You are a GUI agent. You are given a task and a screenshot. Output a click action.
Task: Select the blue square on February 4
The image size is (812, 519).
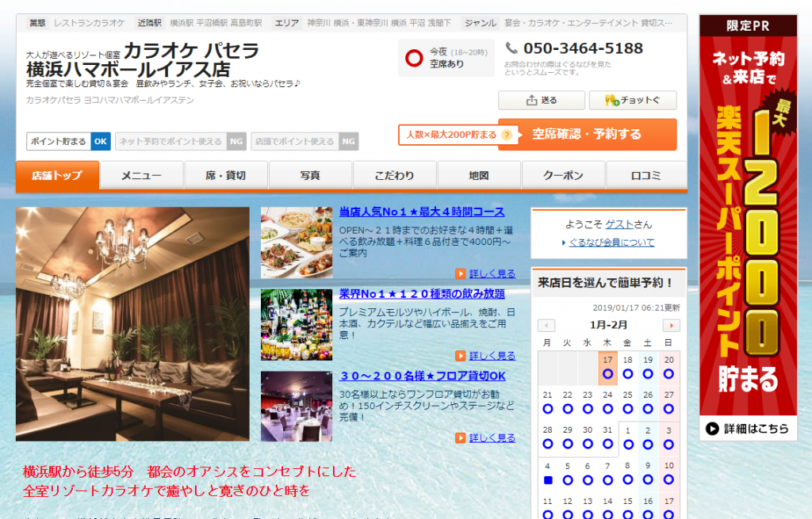click(x=547, y=480)
